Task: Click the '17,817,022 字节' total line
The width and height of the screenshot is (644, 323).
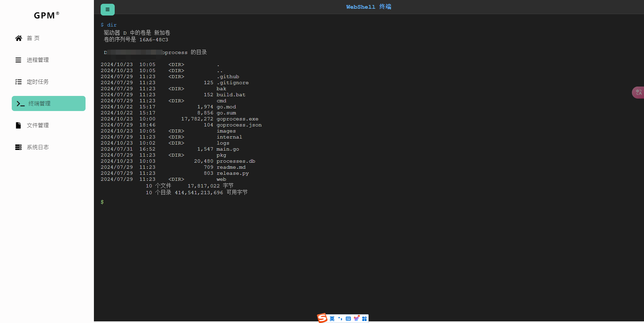Action: click(x=210, y=186)
